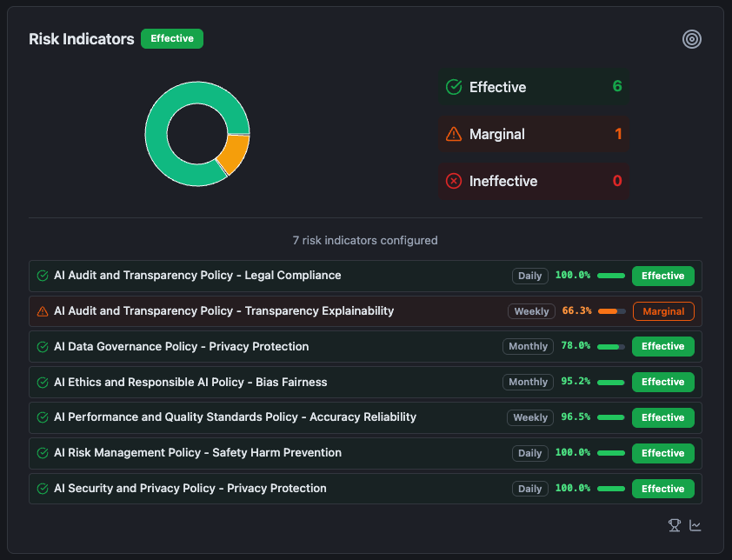
Task: Select the Effective summary row showing 6
Action: [534, 87]
